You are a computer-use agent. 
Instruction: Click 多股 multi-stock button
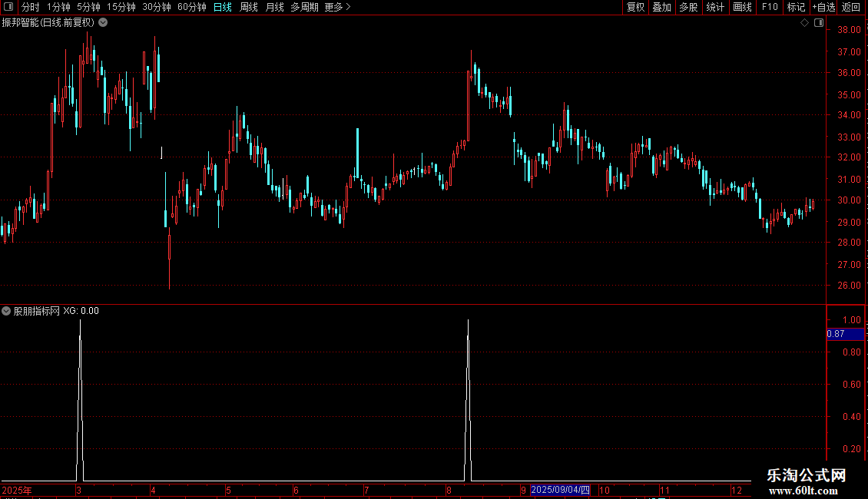click(x=689, y=7)
